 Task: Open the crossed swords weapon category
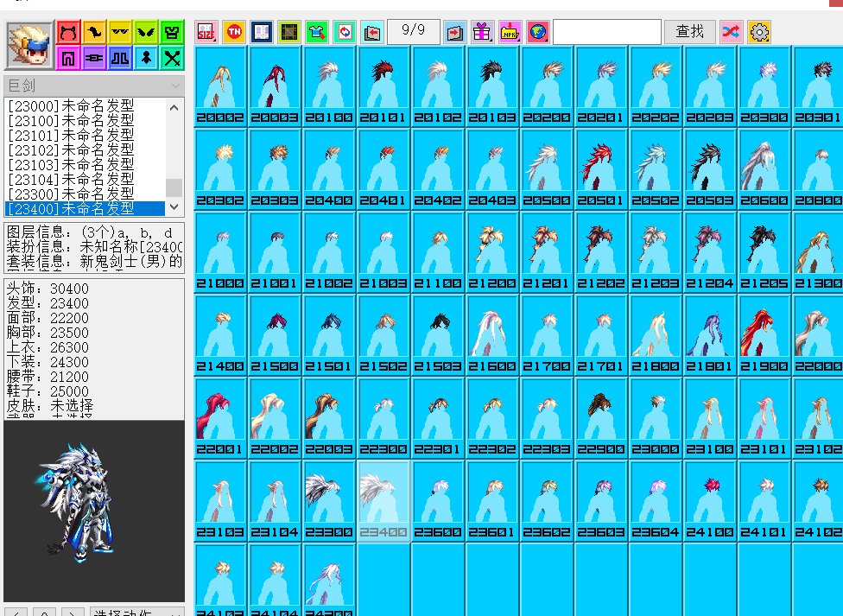point(172,59)
